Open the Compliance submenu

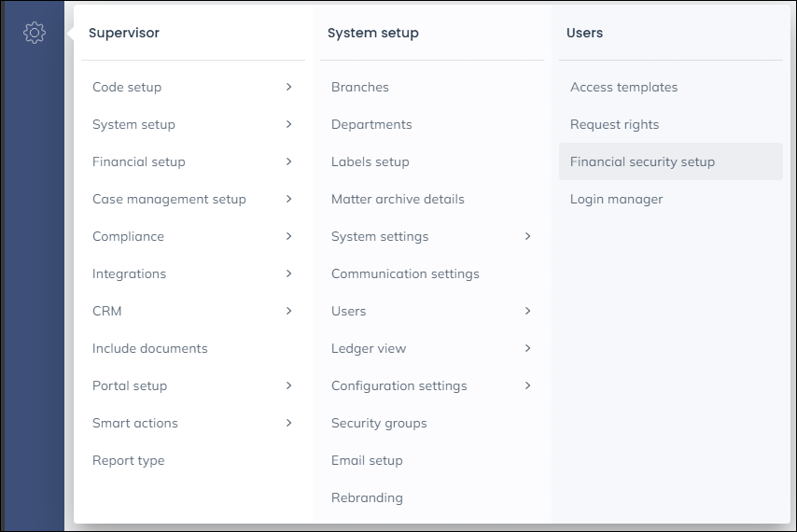[128, 236]
